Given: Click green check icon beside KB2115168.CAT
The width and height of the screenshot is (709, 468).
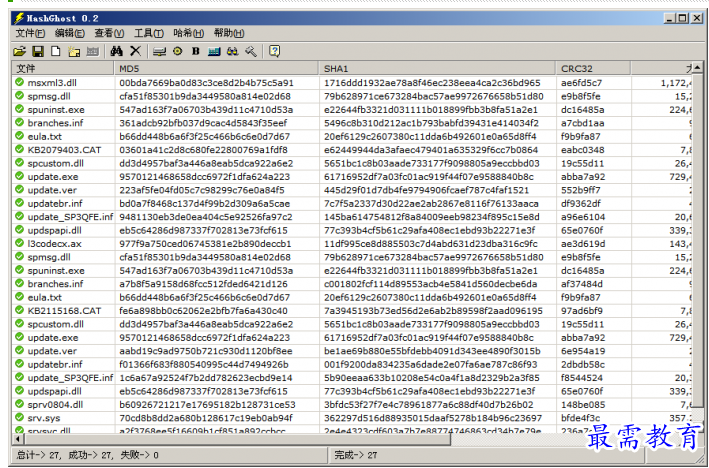Looking at the screenshot, I should coord(19,310).
